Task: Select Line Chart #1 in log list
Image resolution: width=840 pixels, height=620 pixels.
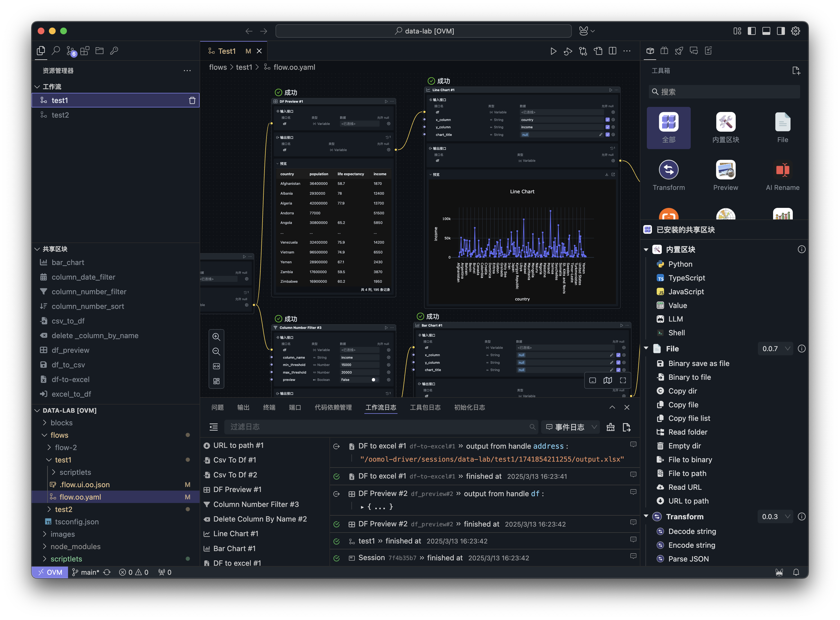Action: click(236, 534)
